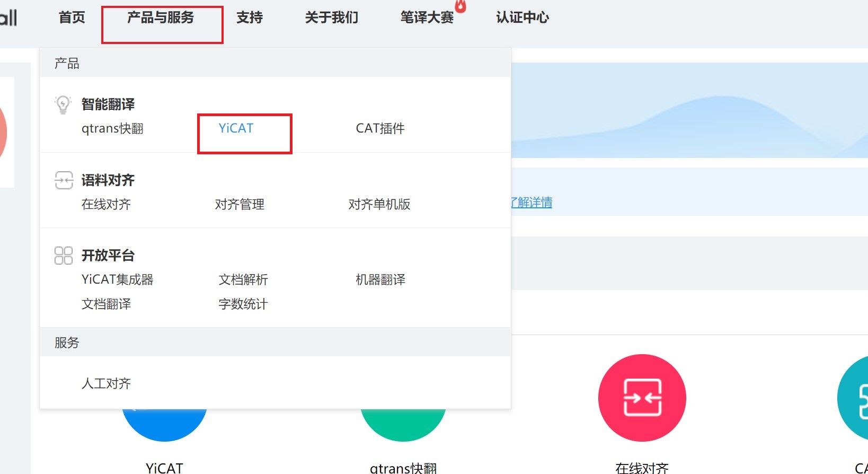This screenshot has height=474, width=868.
Task: Open the 支持 nav item
Action: 250,17
